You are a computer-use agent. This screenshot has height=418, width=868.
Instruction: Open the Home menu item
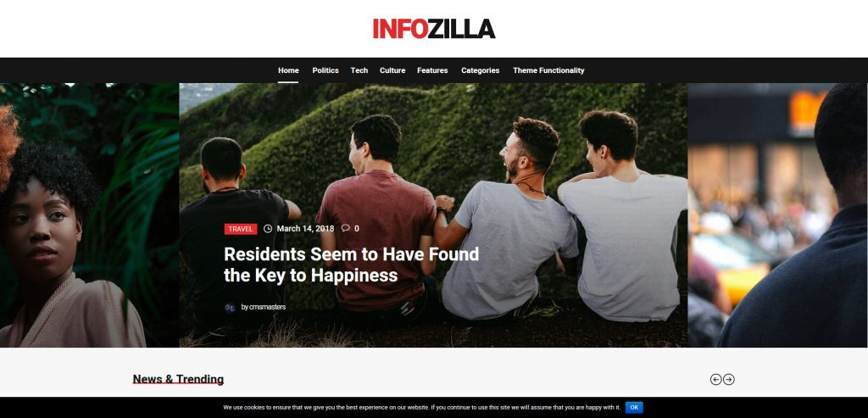coord(288,70)
